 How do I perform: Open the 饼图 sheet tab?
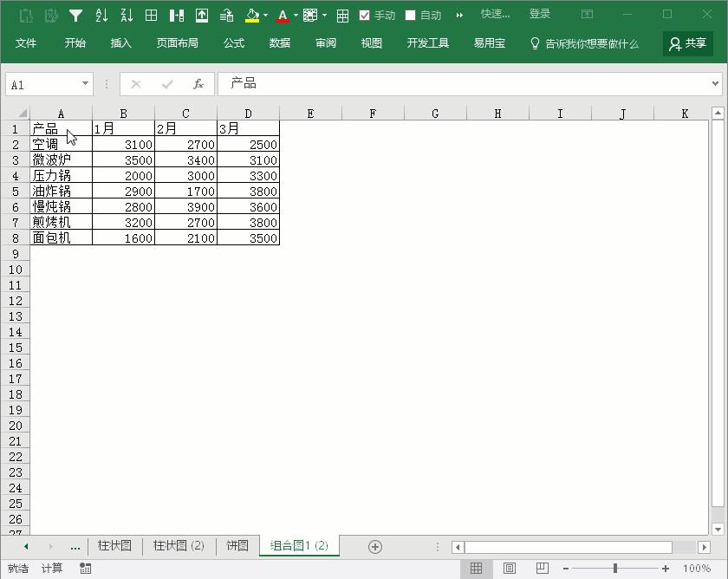pos(237,546)
